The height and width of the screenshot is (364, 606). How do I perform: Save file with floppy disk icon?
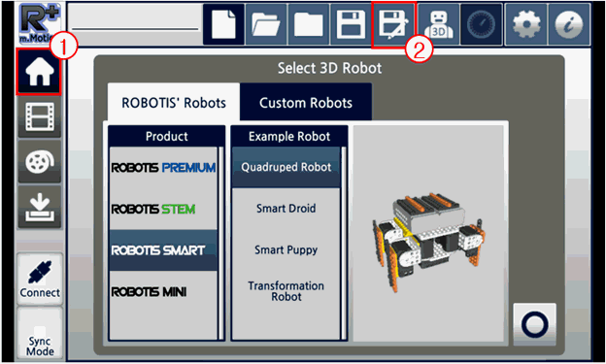click(351, 24)
